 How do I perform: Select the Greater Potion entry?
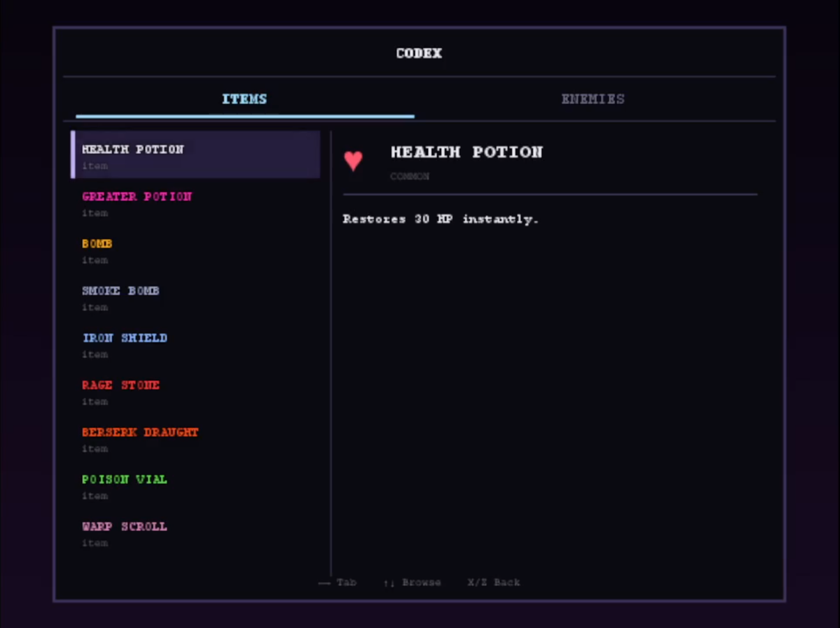coord(196,204)
